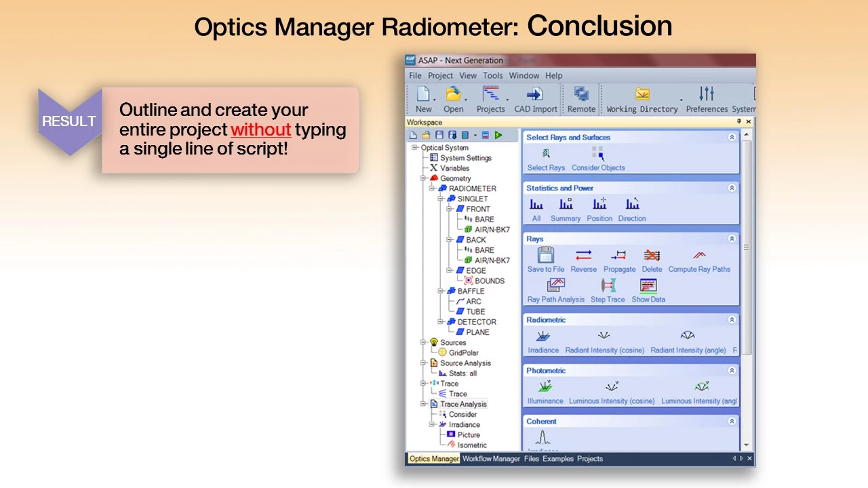Image resolution: width=868 pixels, height=488 pixels.
Task: Collapse the Statistics and Power section
Action: [x=732, y=188]
